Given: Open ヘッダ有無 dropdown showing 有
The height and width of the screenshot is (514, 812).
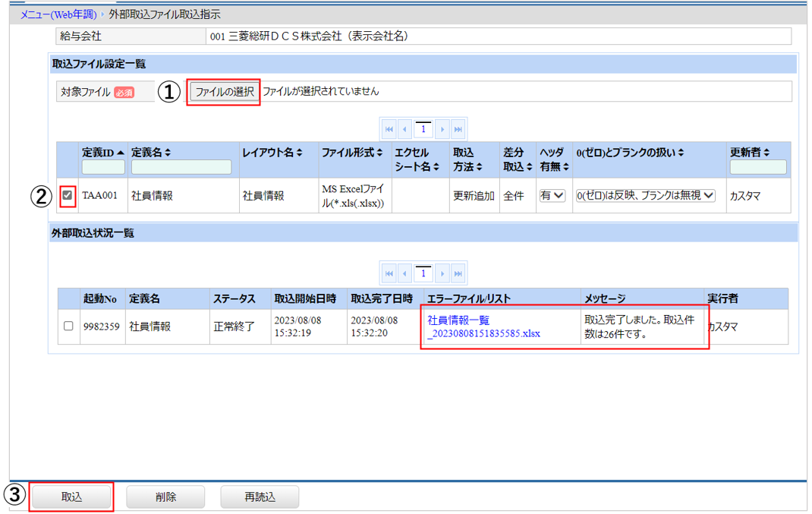Looking at the screenshot, I should pyautogui.click(x=552, y=195).
